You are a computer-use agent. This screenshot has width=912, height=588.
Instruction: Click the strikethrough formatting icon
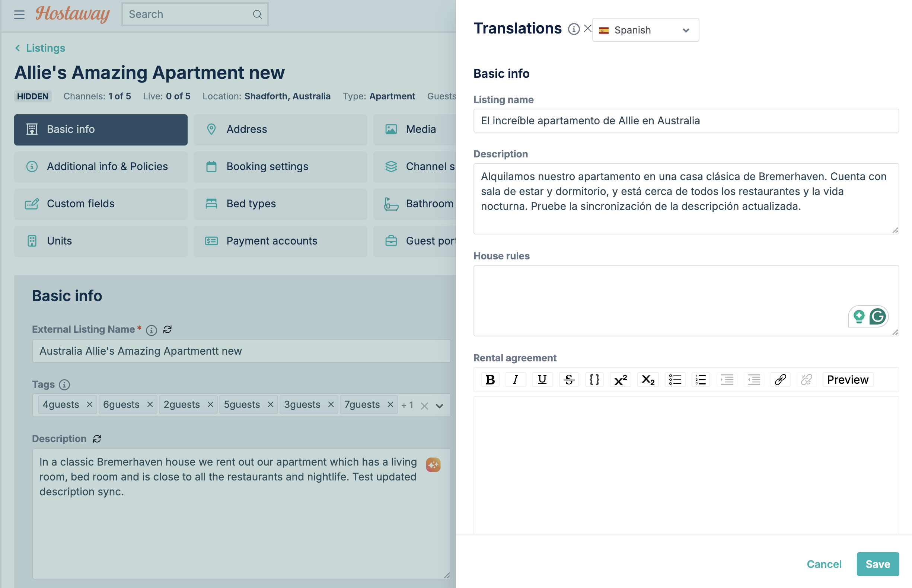pos(569,380)
